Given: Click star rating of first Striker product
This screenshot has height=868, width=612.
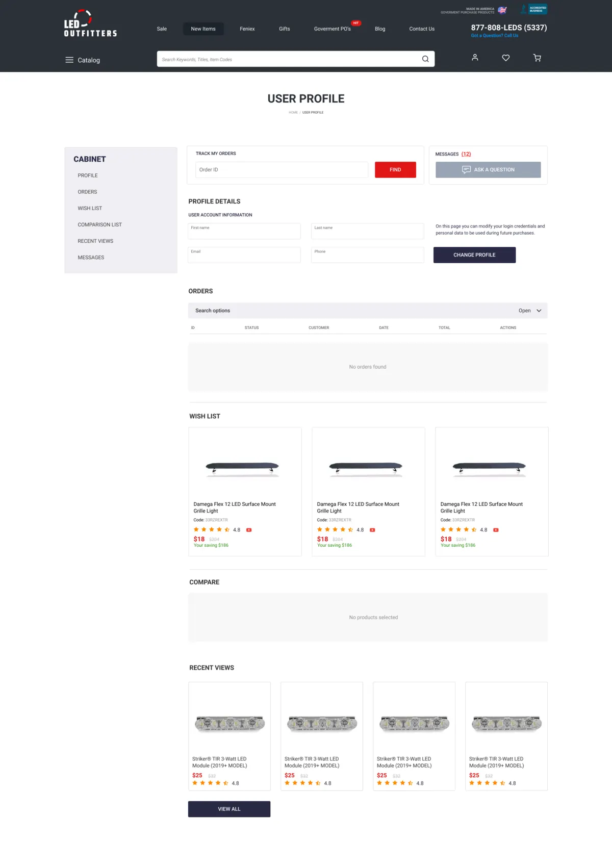Looking at the screenshot, I should [x=210, y=783].
